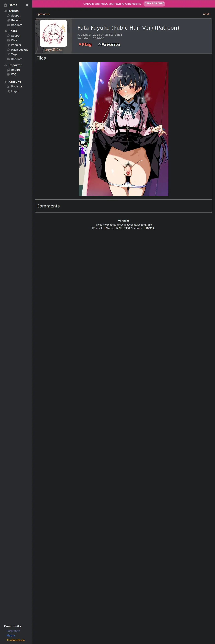Browse Tags via the hash icon
Viewport: 215px width, 644px height.
[x=9, y=55]
